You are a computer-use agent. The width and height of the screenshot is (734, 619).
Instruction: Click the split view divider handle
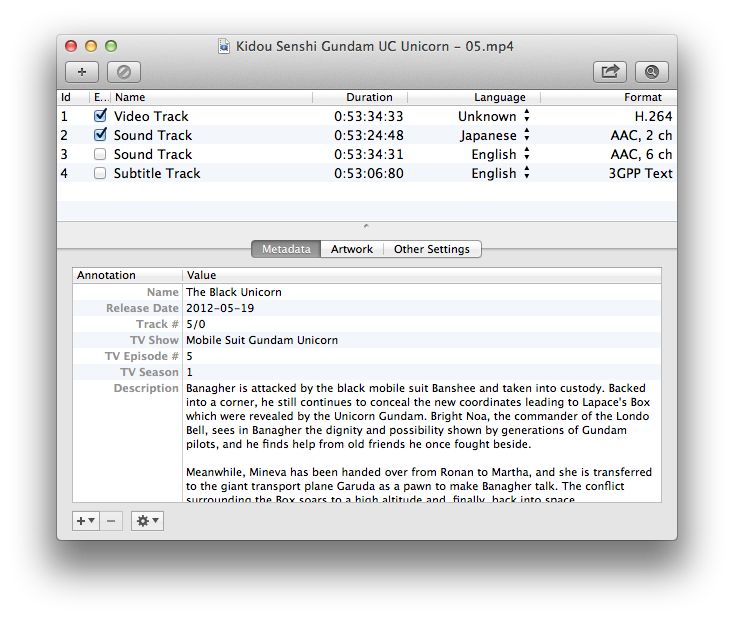[366, 226]
